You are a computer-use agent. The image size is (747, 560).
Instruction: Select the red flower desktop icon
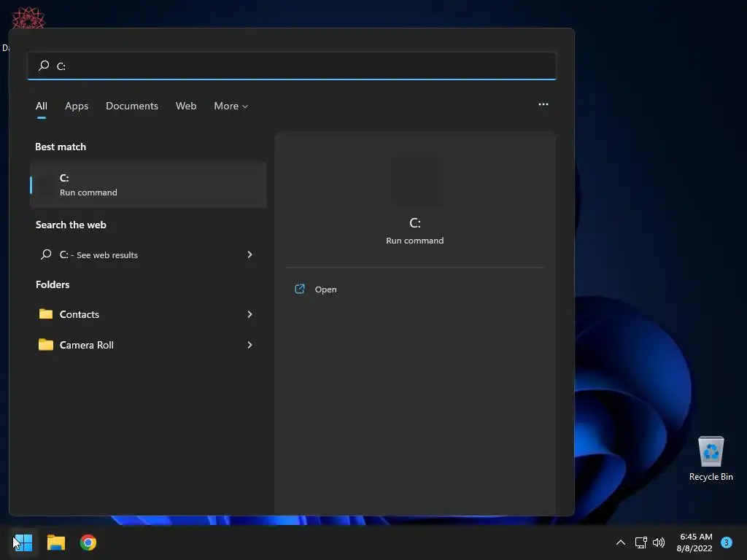28,17
